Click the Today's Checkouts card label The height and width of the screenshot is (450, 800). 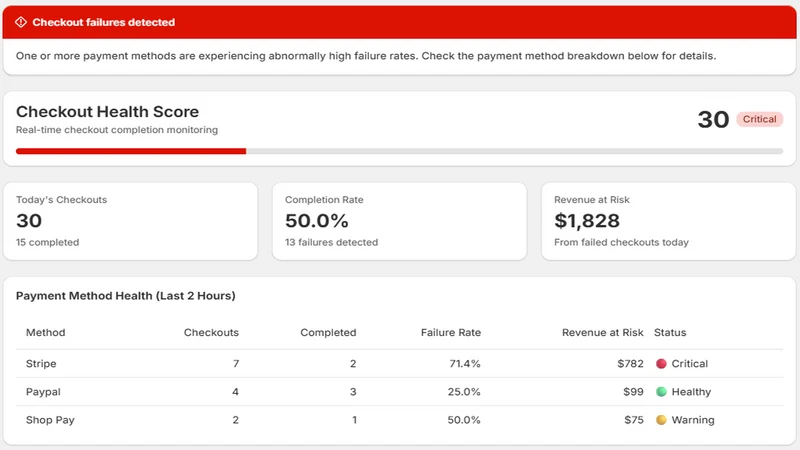(61, 200)
